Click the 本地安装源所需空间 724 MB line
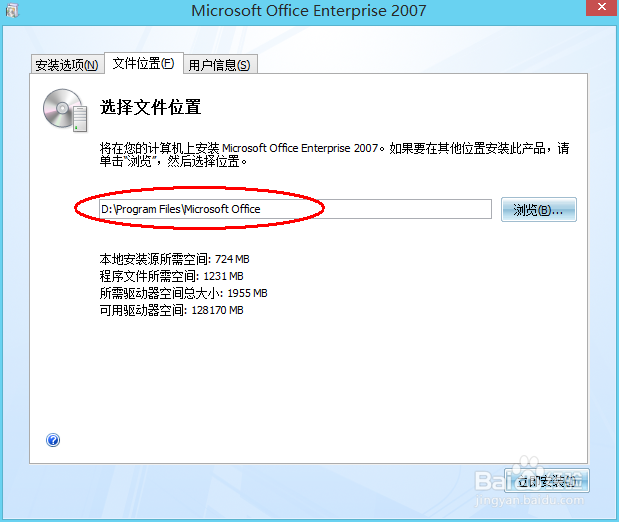 [x=174, y=259]
